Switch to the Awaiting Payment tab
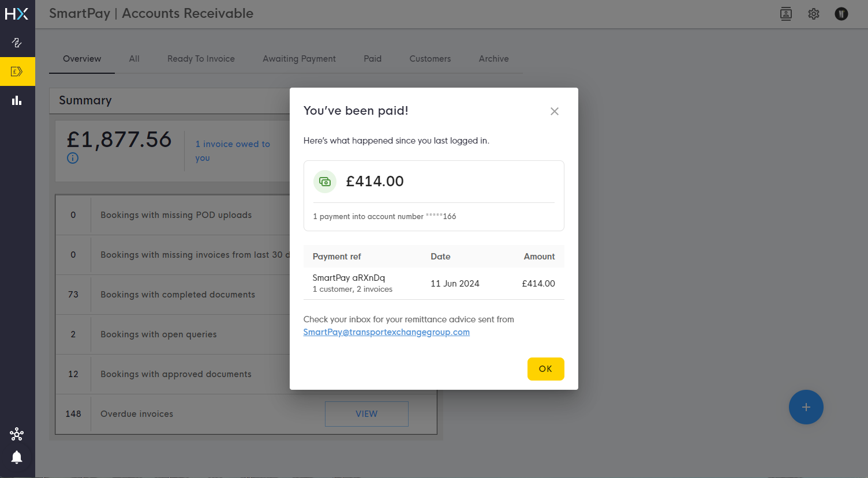868x478 pixels. [299, 59]
